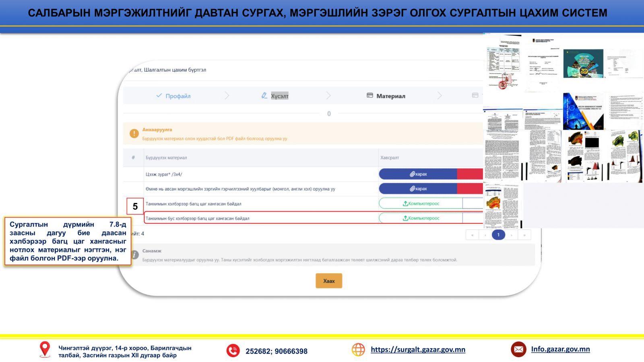
Task: Click the red email envelope icon
Action: (518, 350)
